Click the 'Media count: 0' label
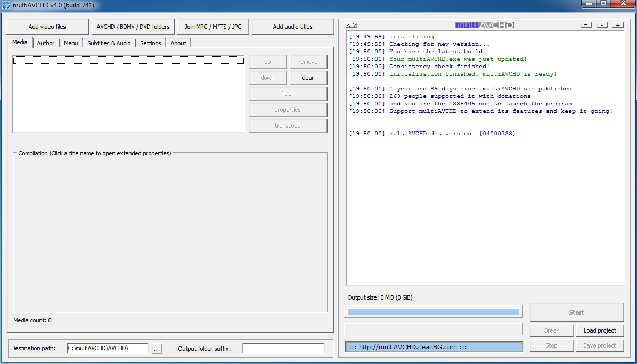Screen dimensions: 637x364 click(x=32, y=320)
